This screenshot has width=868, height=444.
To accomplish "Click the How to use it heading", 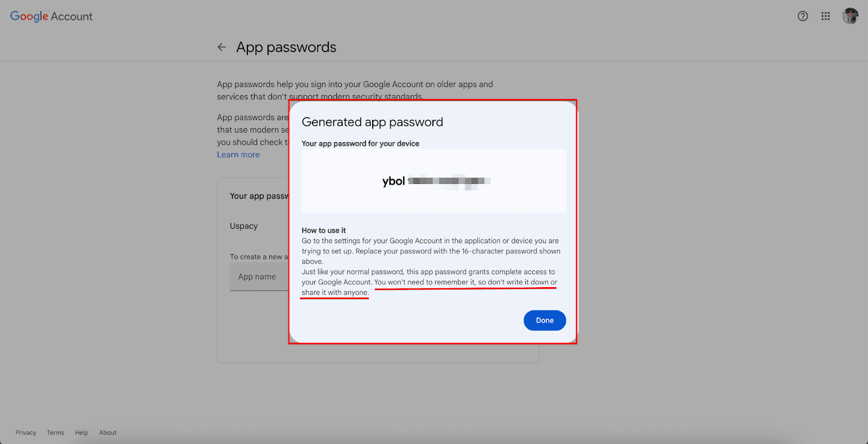I will point(323,230).
